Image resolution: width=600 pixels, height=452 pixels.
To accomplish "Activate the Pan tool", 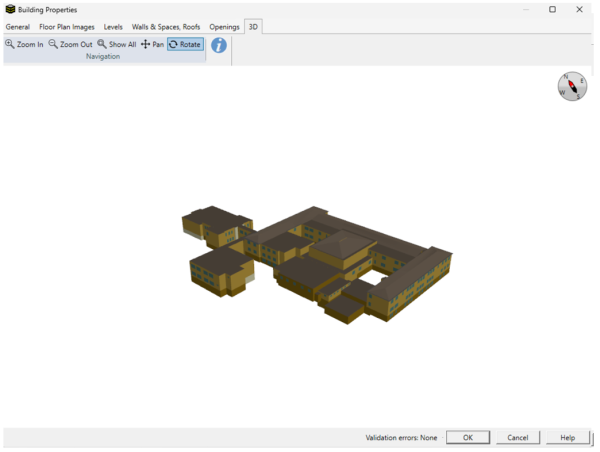I will point(152,44).
